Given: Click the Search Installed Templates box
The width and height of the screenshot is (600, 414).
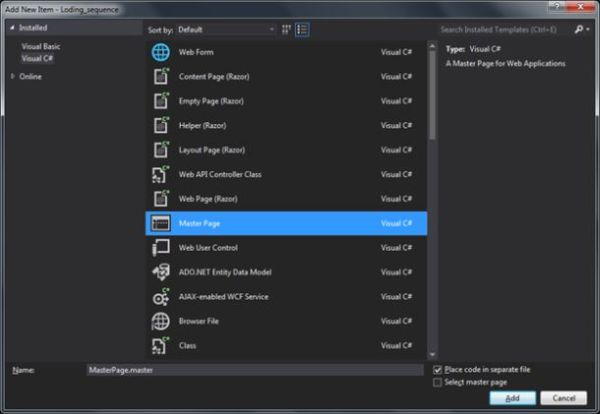Looking at the screenshot, I should [x=505, y=29].
